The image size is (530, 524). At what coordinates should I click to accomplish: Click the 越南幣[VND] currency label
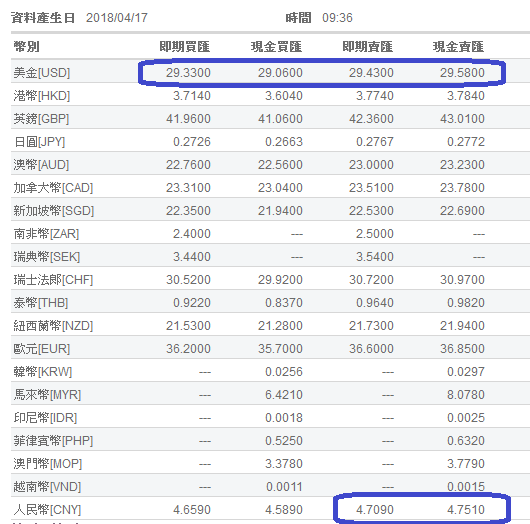[47, 487]
